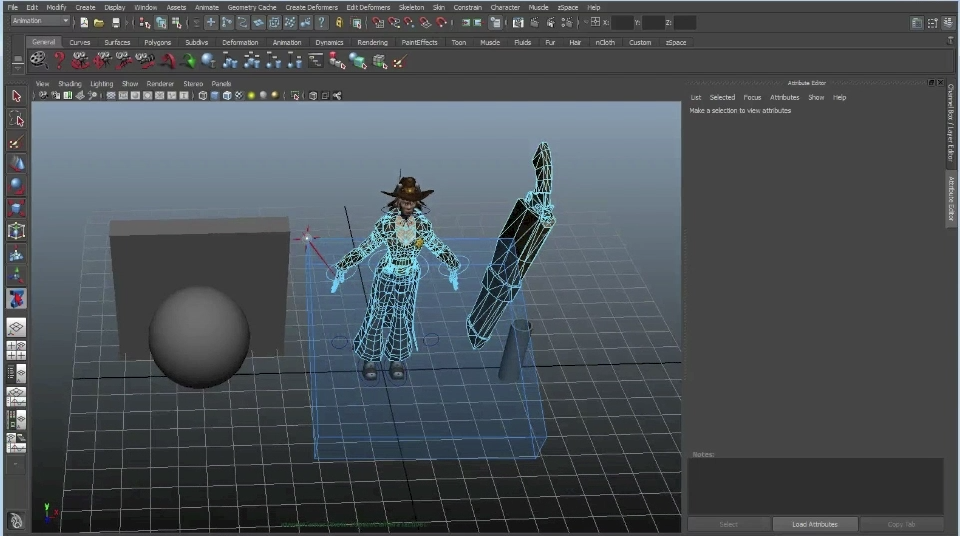
Task: Open the panel Lighting menu
Action: (x=102, y=83)
